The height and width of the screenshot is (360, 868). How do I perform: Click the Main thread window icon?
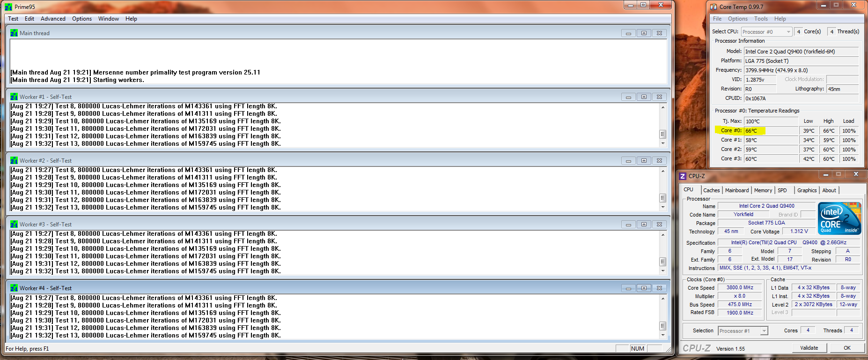click(x=14, y=33)
